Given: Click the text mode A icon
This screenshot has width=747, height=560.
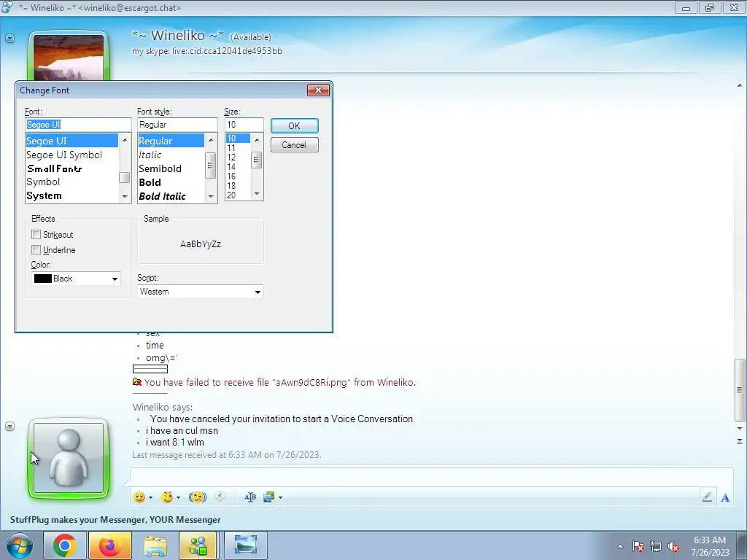Looking at the screenshot, I should [725, 497].
